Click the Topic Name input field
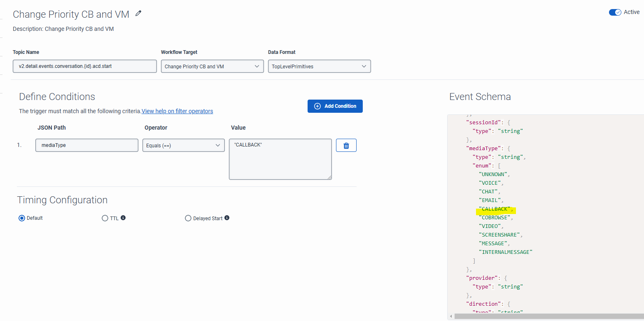The width and height of the screenshot is (644, 321). [85, 66]
